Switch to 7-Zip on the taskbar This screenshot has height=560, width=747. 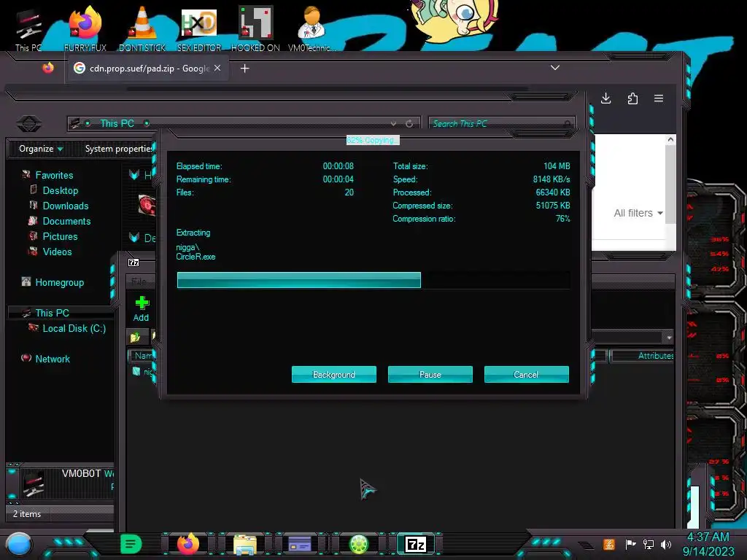pyautogui.click(x=415, y=544)
